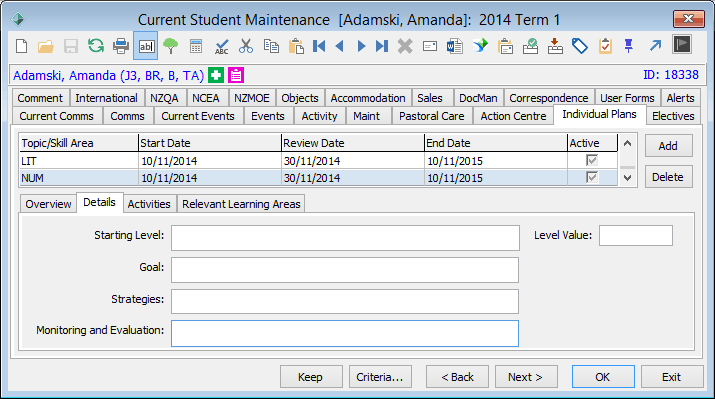This screenshot has width=715, height=399.
Task: Go to the NCEA tab
Action: pos(206,98)
